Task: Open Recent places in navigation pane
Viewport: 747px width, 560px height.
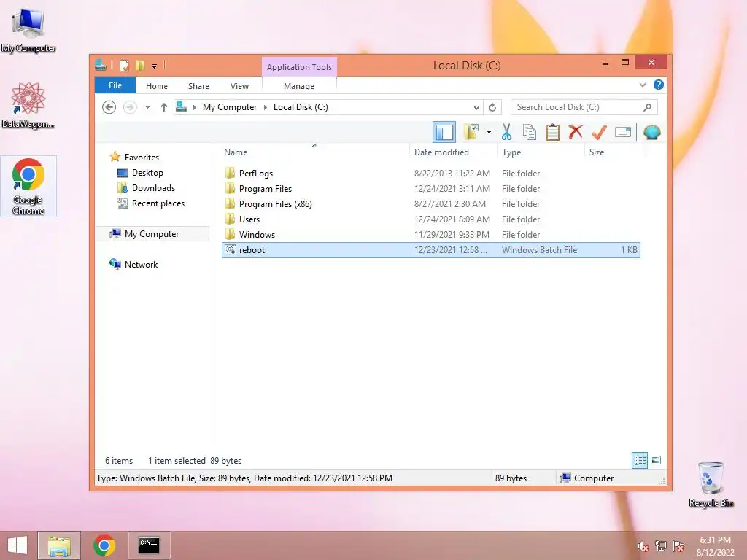Action: (x=158, y=203)
